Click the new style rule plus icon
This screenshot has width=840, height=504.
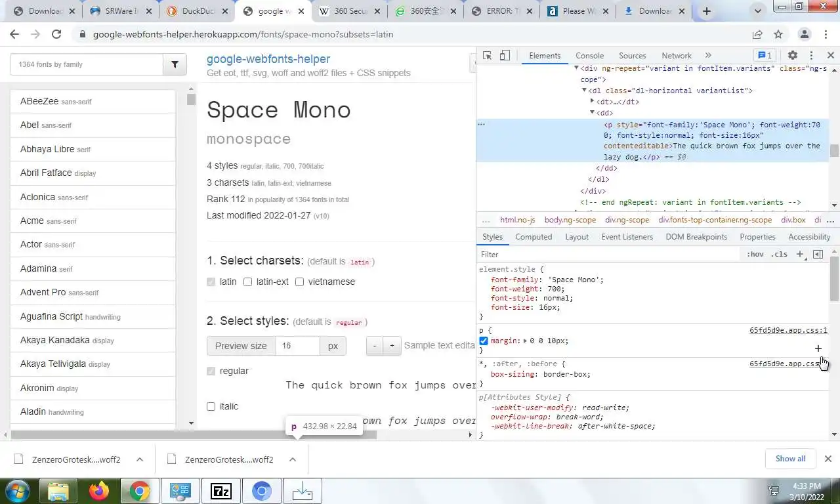[x=800, y=255]
